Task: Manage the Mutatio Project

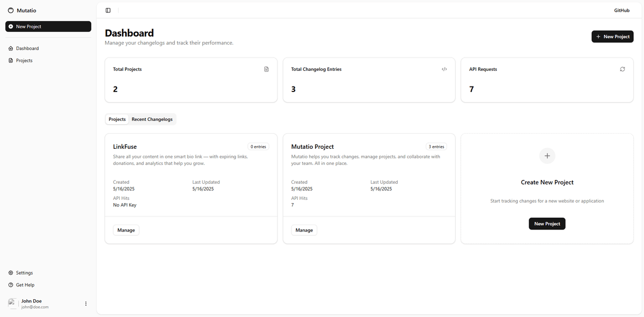Action: [x=304, y=230]
